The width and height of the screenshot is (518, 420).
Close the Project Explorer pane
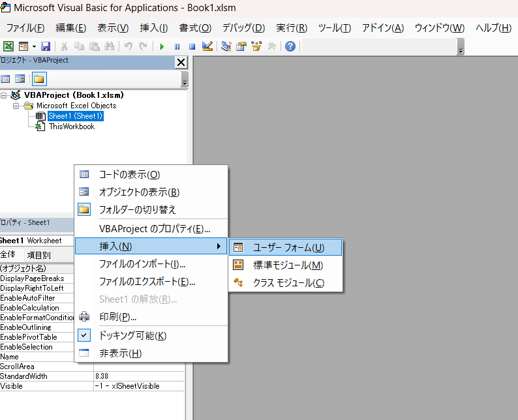181,62
